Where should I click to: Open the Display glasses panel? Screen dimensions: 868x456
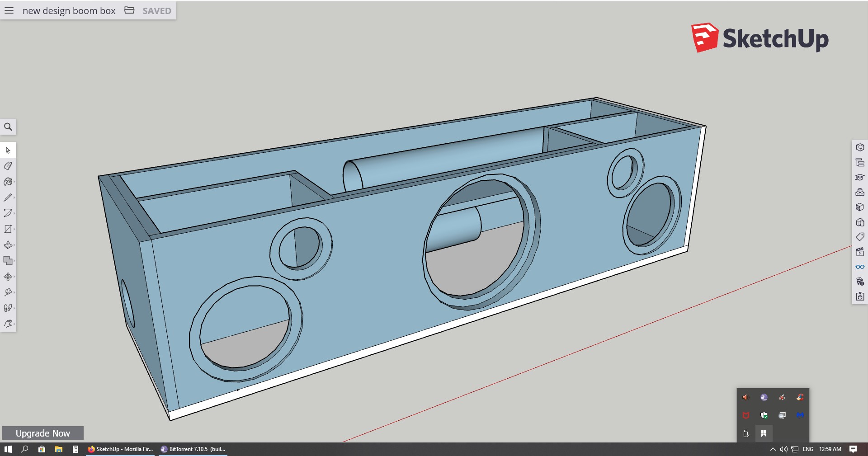point(860,267)
